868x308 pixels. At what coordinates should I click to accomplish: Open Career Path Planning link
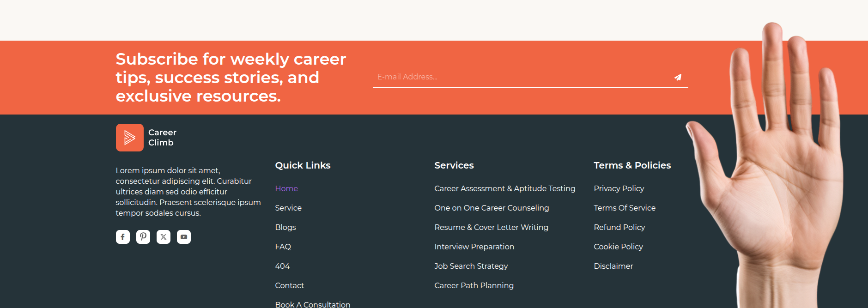(x=474, y=285)
